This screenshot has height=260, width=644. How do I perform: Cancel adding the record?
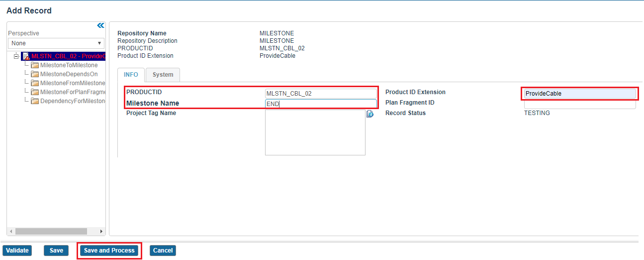coord(163,251)
